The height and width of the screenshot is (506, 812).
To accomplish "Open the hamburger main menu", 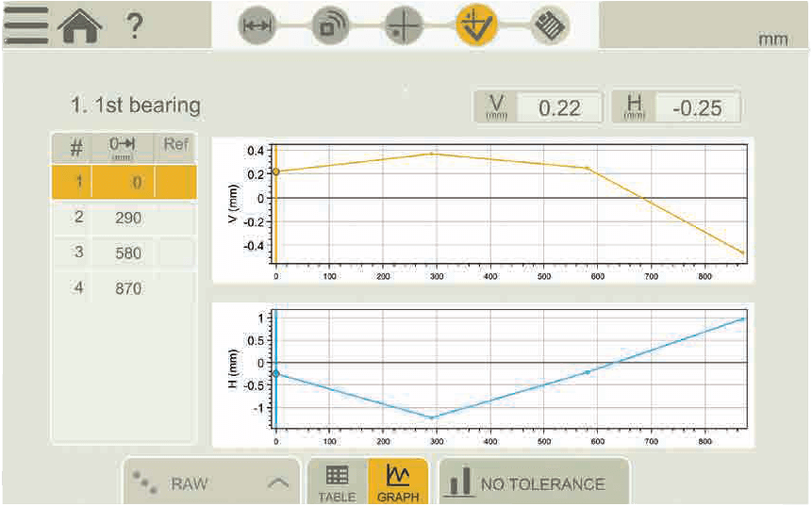I will 25,25.
